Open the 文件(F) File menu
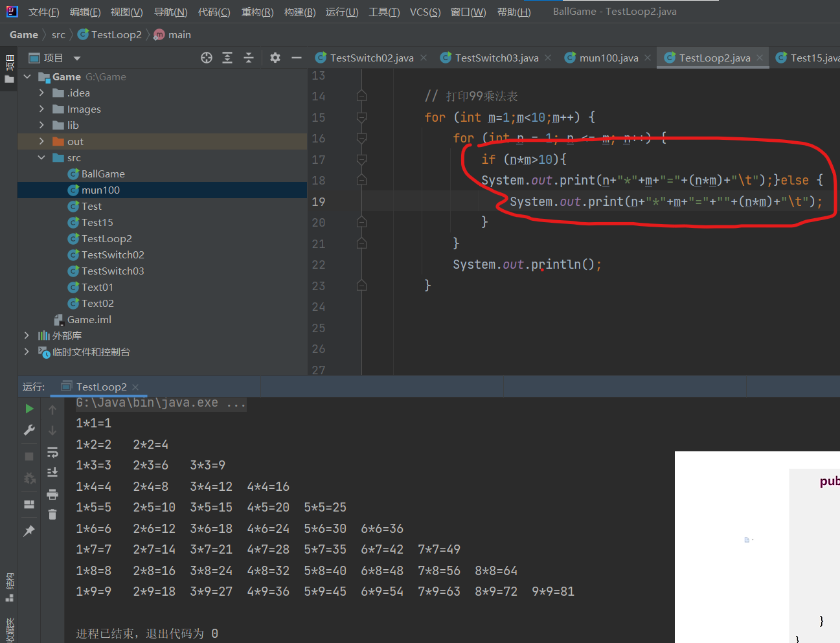Image resolution: width=840 pixels, height=643 pixels. pyautogui.click(x=43, y=12)
